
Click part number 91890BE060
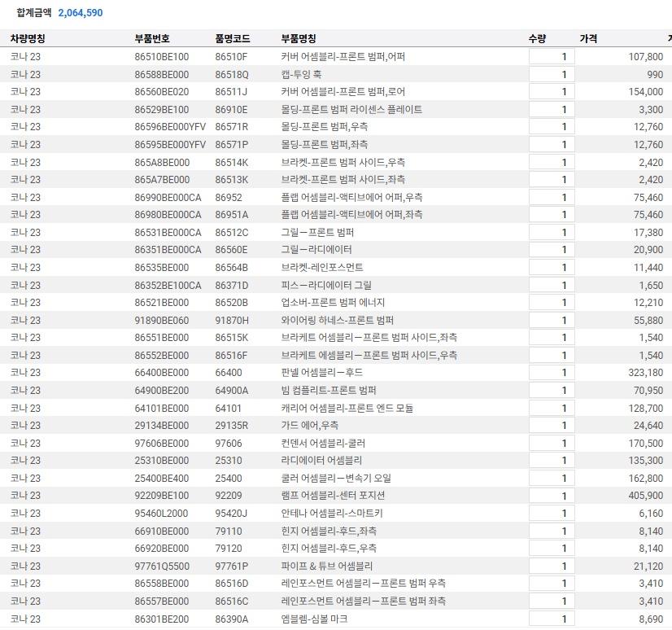coord(162,321)
